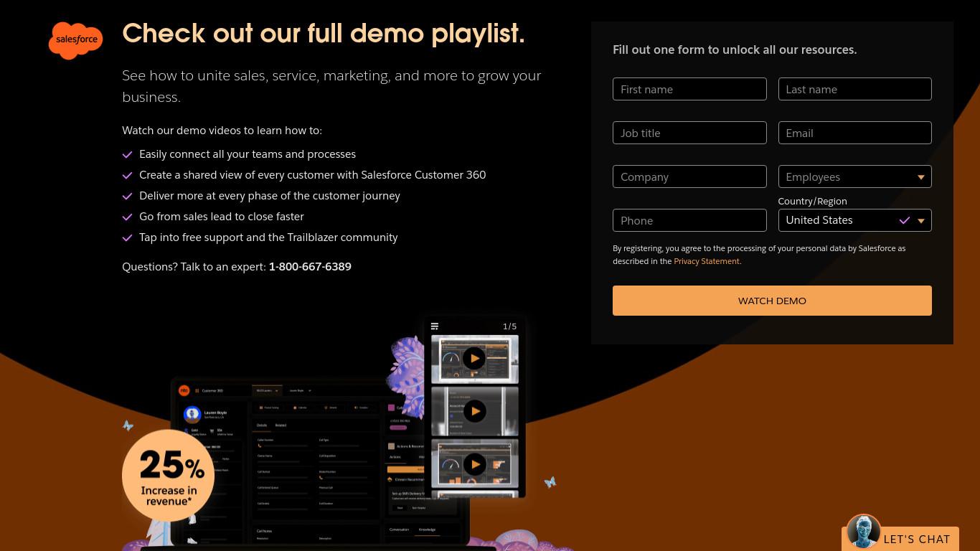
Task: Click the 25% Increase in revenue badge
Action: click(x=169, y=475)
